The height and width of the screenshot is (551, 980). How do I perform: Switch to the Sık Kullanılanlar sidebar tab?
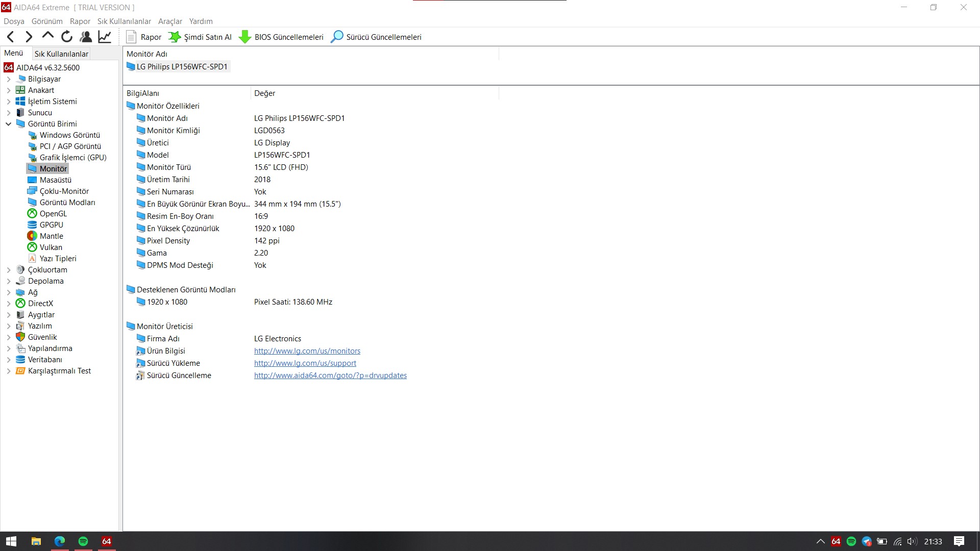[61, 54]
